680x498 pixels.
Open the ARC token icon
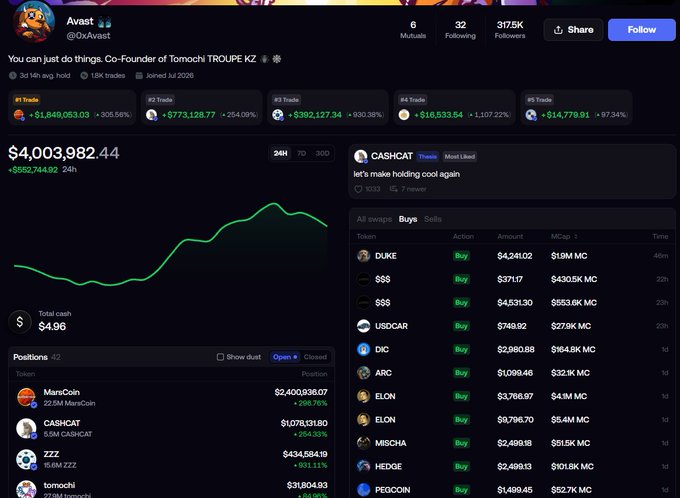pyautogui.click(x=363, y=373)
